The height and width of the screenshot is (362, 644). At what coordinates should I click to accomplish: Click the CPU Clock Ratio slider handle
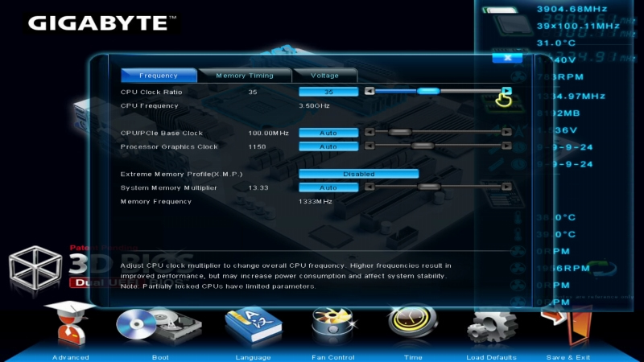tap(428, 91)
